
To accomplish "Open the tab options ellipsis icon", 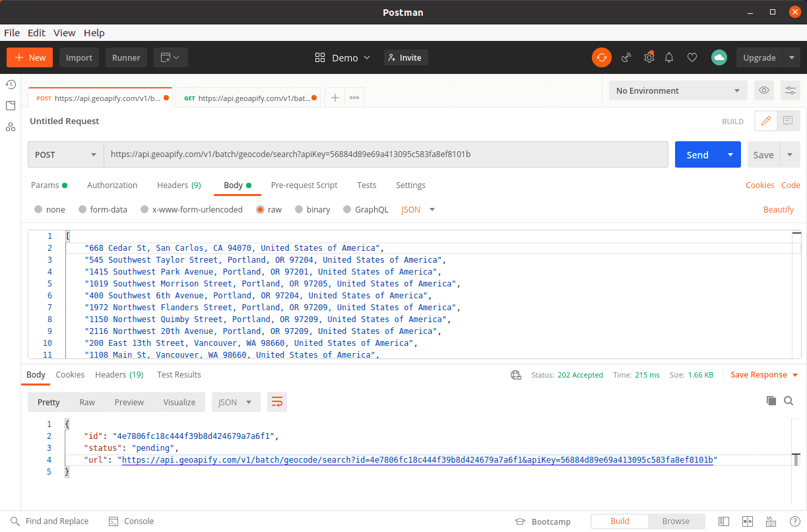I will [354, 98].
